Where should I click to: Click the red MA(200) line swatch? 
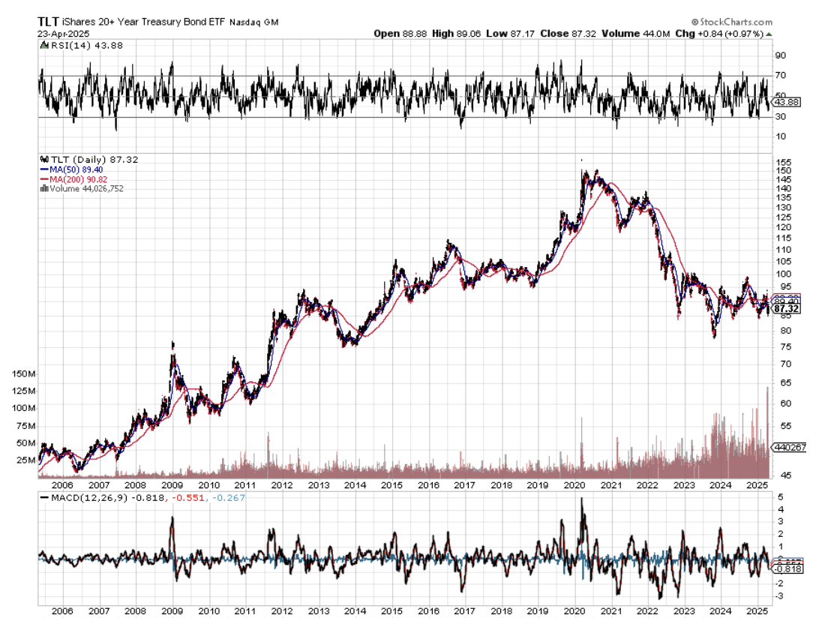click(44, 179)
